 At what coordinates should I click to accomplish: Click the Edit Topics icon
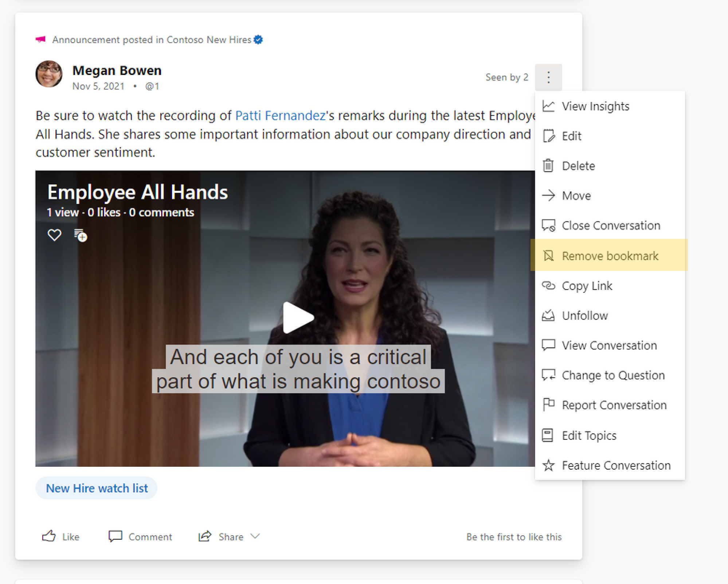tap(548, 435)
